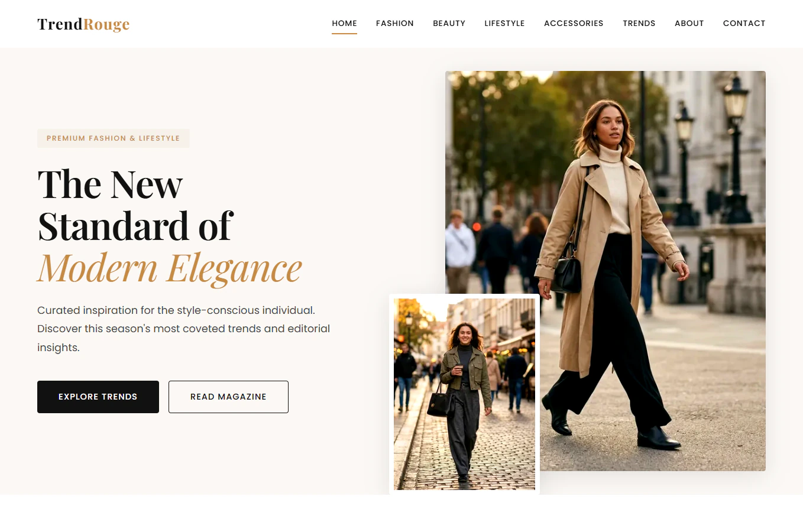Image resolution: width=803 pixels, height=532 pixels.
Task: Click the Explore Trends button
Action: (98, 397)
